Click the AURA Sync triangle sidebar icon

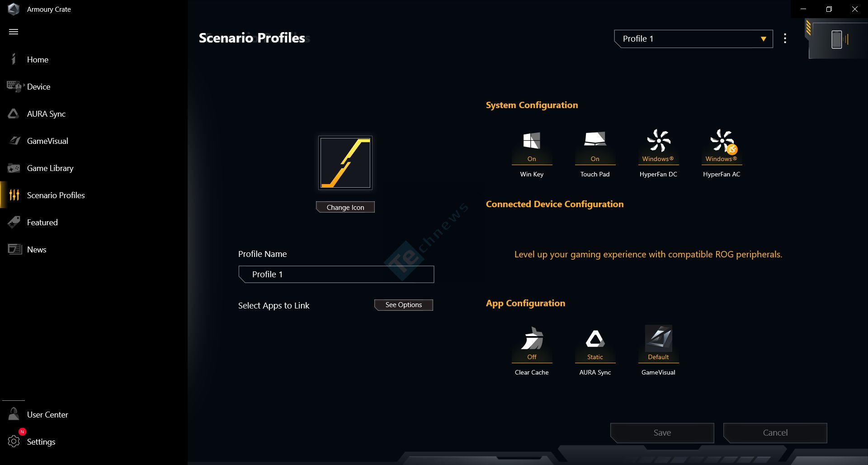coord(14,114)
